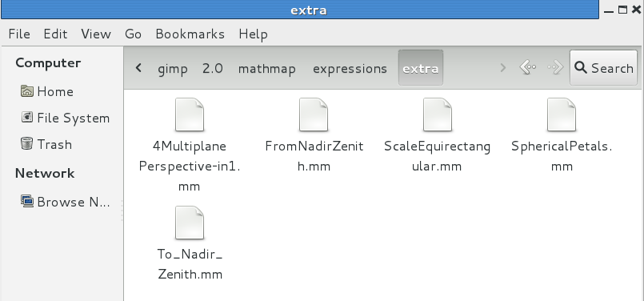Click the Home icon in the sidebar
This screenshot has height=301, width=644.
click(26, 91)
